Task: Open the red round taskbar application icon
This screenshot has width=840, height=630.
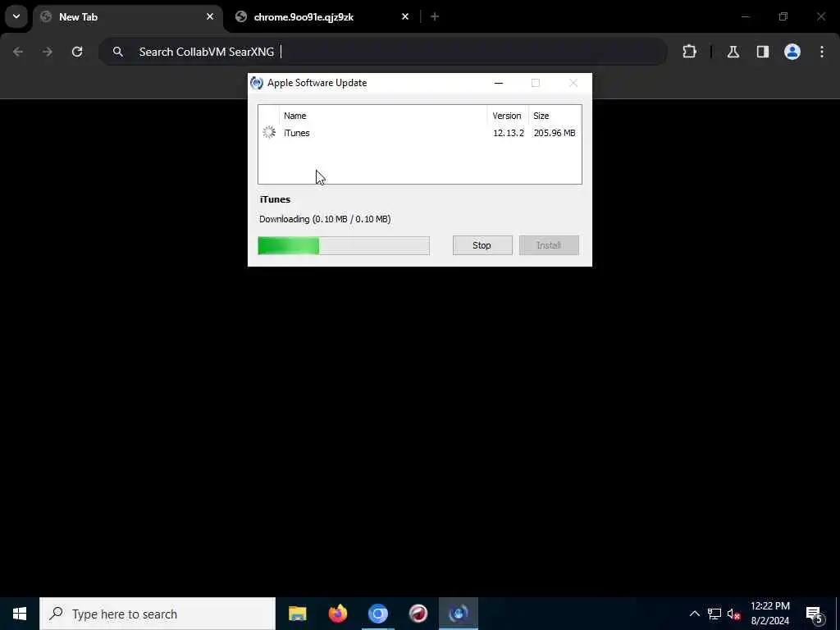Action: pos(418,614)
